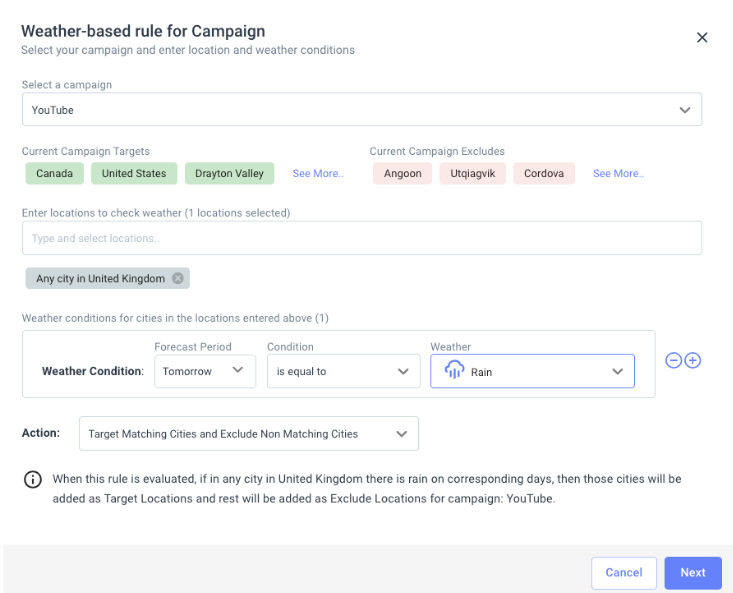Image resolution: width=733 pixels, height=593 pixels.
Task: Remove the 'Any city in United Kingdom' location
Action: point(178,279)
